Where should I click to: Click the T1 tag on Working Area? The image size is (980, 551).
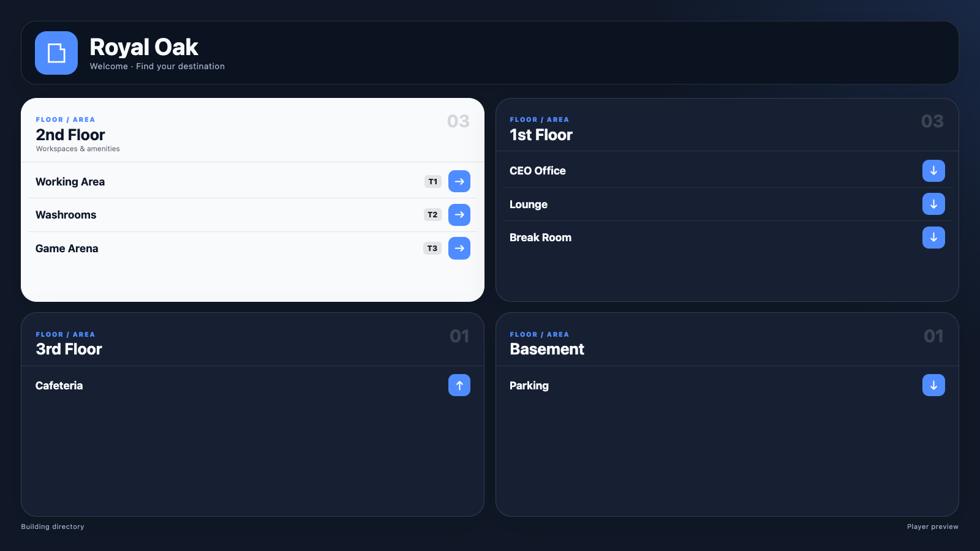[x=433, y=181]
